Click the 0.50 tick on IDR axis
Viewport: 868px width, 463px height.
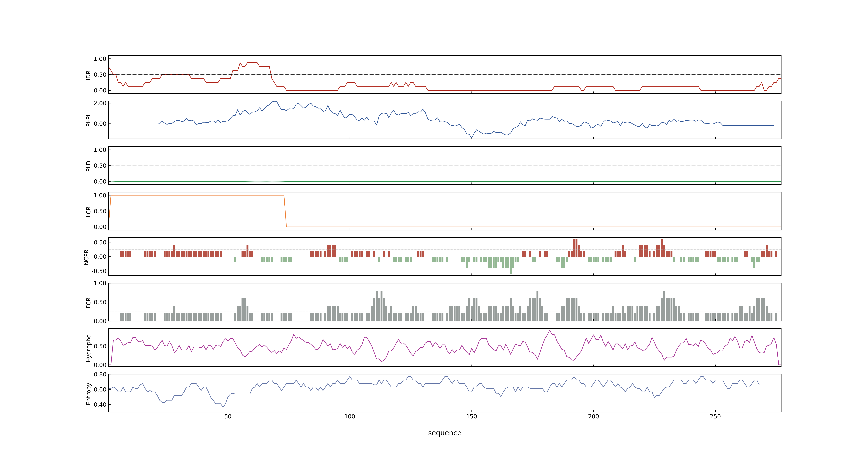click(100, 75)
